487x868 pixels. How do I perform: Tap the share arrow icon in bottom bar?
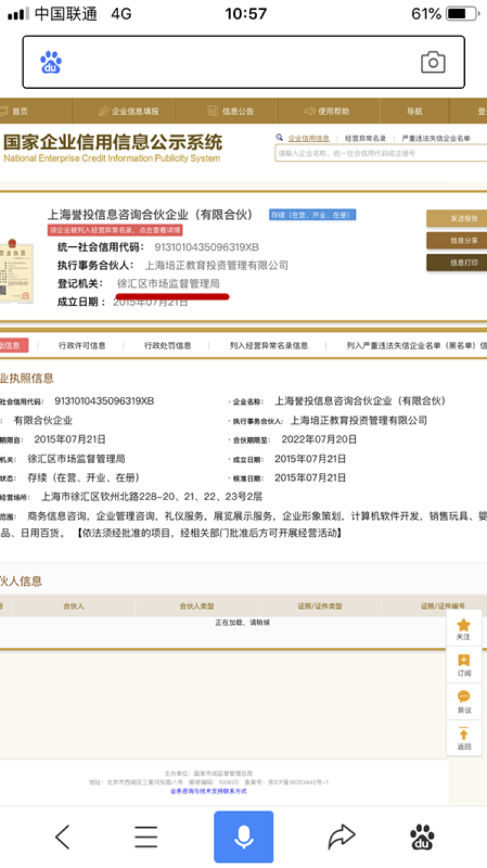[342, 837]
